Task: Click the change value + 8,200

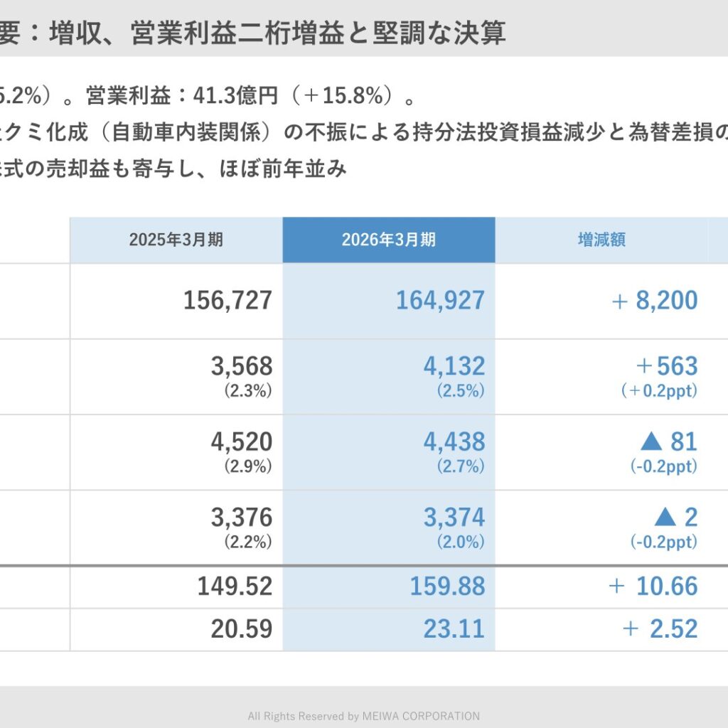Action: (655, 300)
